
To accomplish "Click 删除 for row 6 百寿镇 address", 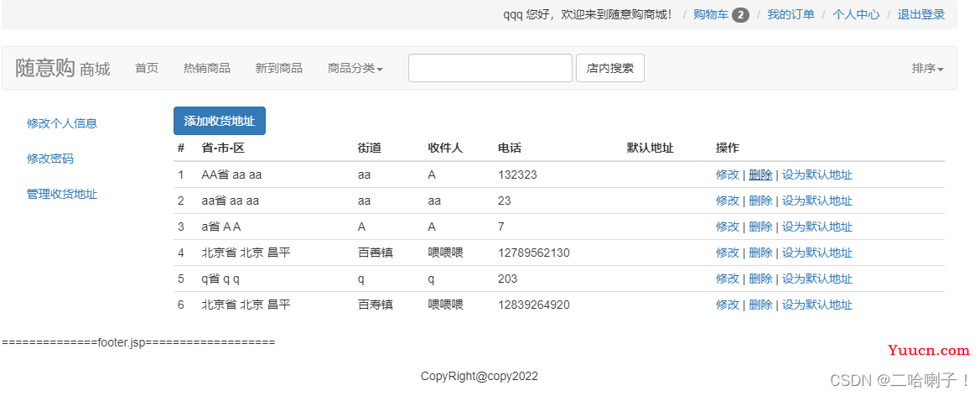I will 760,305.
